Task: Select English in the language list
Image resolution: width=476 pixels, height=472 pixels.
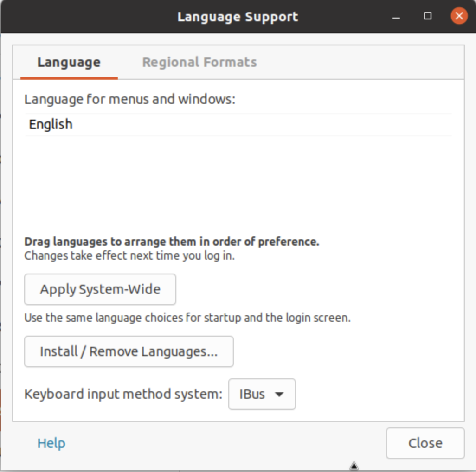Action: click(51, 124)
